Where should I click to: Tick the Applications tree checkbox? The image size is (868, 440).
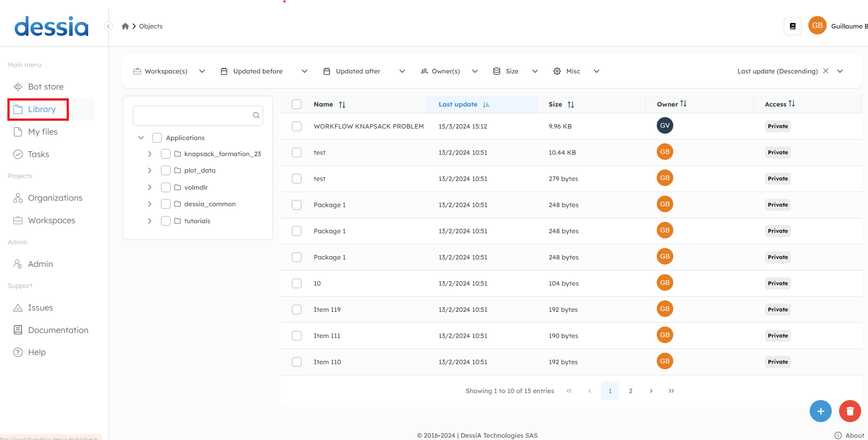point(157,138)
